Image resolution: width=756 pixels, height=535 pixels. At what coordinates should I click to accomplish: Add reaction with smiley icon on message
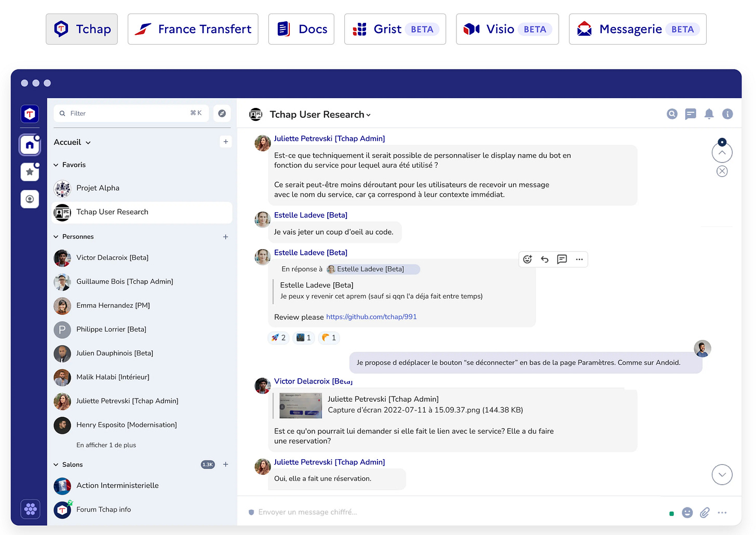528,259
